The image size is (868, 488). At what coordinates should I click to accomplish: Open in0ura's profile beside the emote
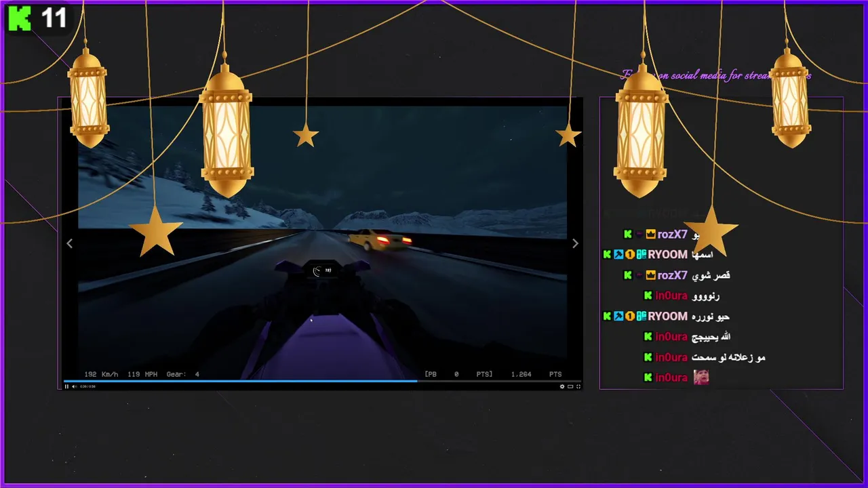click(x=671, y=378)
